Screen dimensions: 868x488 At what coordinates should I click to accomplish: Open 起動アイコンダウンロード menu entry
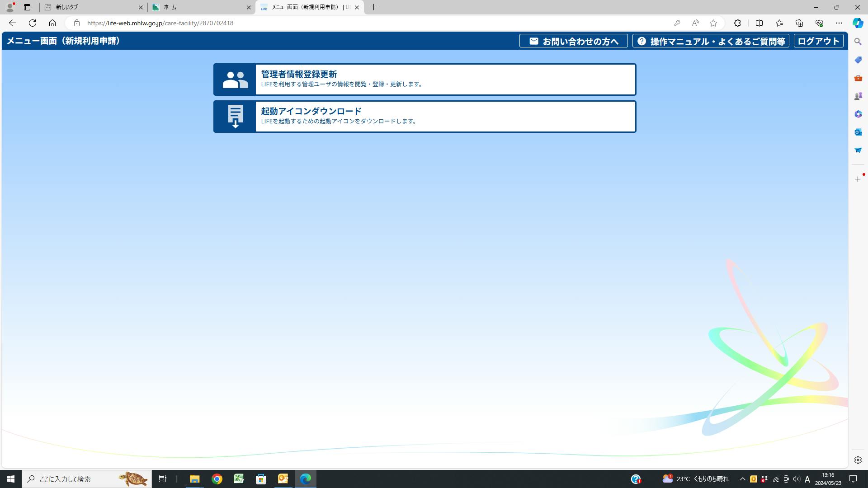click(445, 117)
